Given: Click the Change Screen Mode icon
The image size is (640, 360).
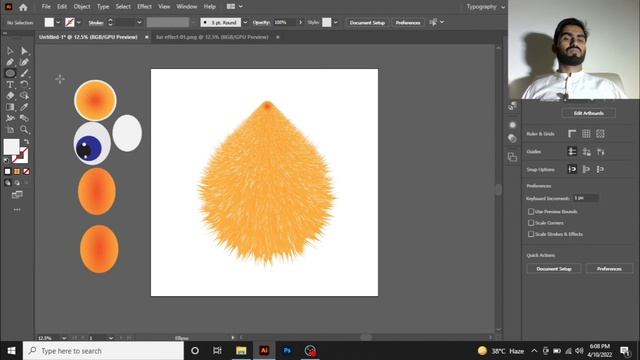Looking at the screenshot, I should (17, 195).
